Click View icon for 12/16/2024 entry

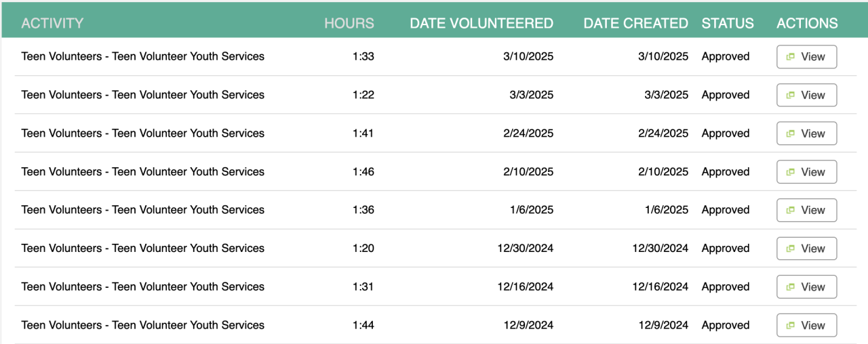[x=790, y=287]
